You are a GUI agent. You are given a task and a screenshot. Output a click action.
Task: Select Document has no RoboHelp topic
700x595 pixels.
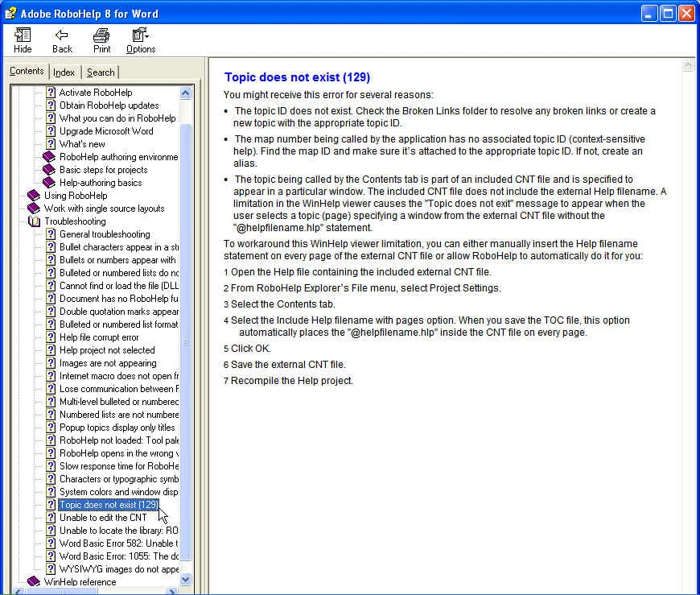[x=119, y=299]
